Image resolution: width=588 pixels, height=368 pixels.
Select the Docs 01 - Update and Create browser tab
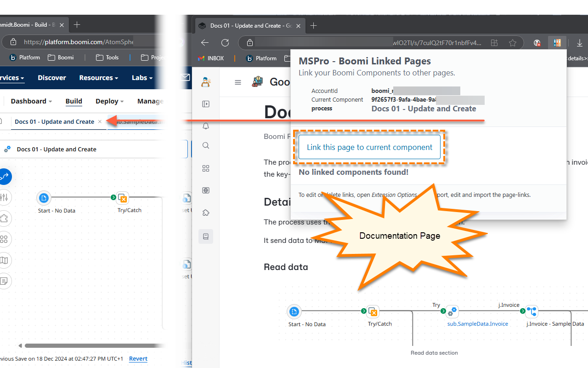coord(251,26)
